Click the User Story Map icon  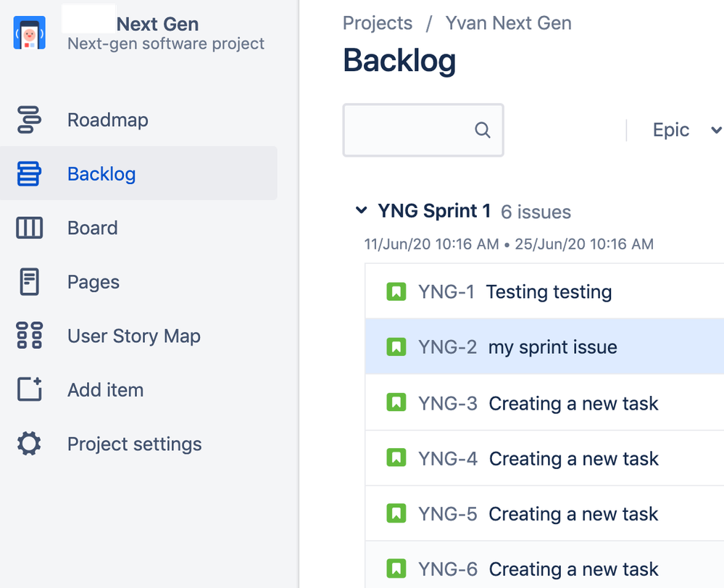(29, 336)
